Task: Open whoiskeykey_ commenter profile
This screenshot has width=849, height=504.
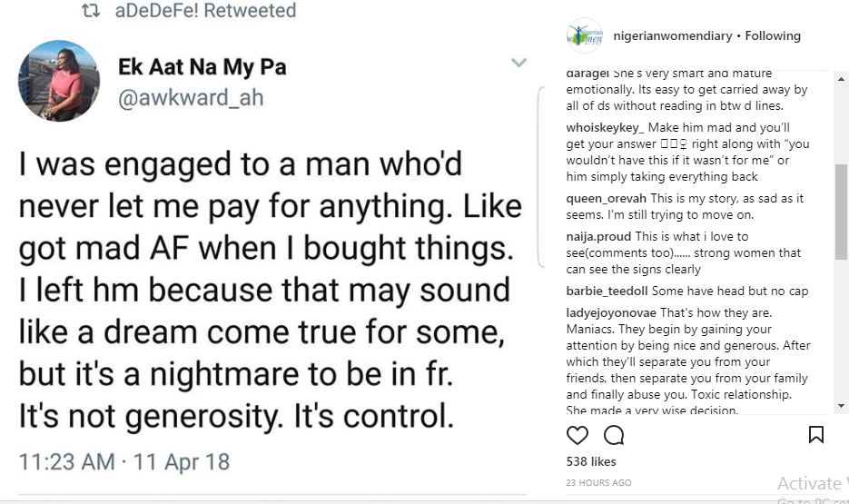Action: (x=605, y=128)
